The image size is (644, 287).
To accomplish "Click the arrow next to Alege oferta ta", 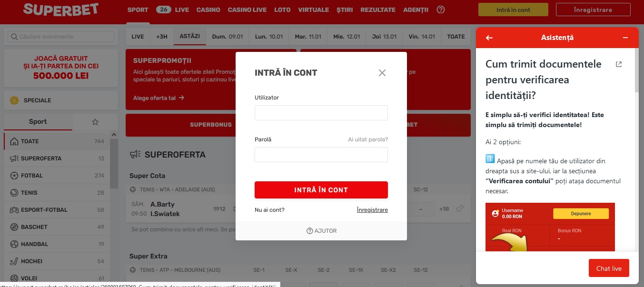I will [x=181, y=98].
